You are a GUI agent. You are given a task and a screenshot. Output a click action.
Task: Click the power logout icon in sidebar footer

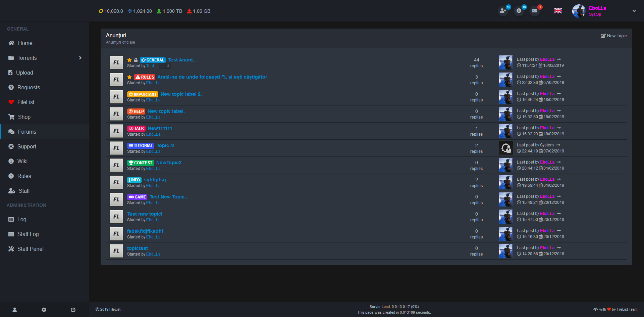coord(73,310)
